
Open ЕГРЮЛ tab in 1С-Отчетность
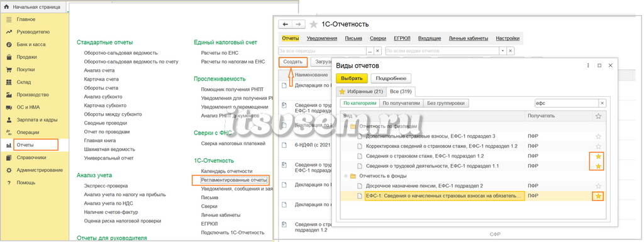point(402,38)
